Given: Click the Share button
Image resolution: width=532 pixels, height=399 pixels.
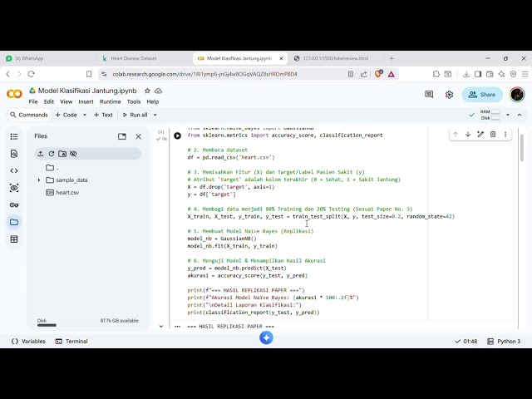Looking at the screenshot, I should pyautogui.click(x=482, y=95).
